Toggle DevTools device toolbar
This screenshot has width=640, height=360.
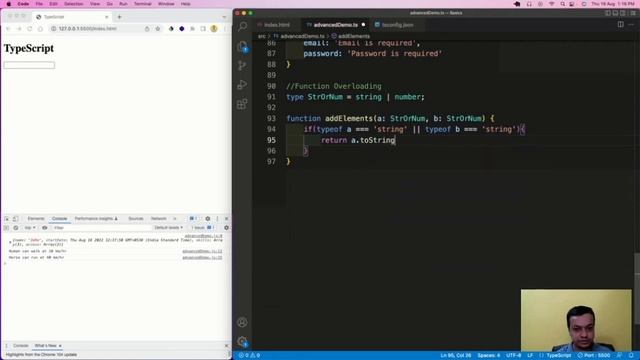pos(16,219)
